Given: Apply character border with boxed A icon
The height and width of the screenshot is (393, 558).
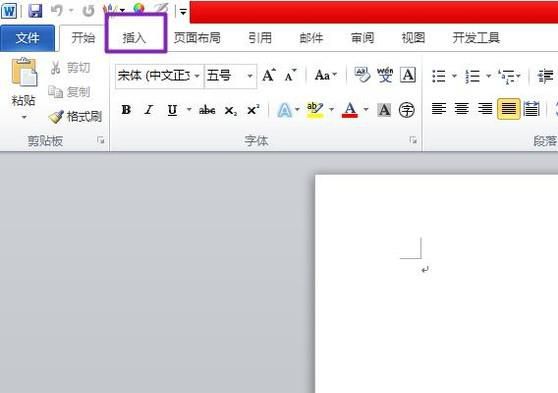Looking at the screenshot, I should 408,75.
